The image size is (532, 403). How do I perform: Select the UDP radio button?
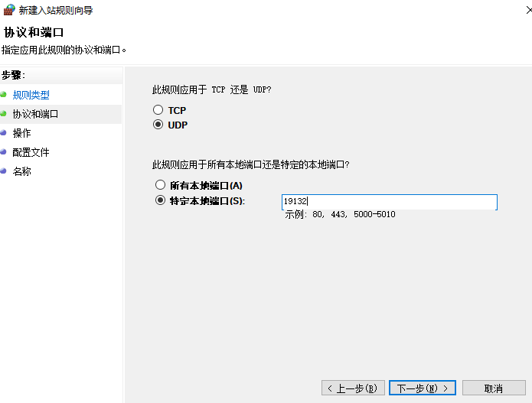158,125
